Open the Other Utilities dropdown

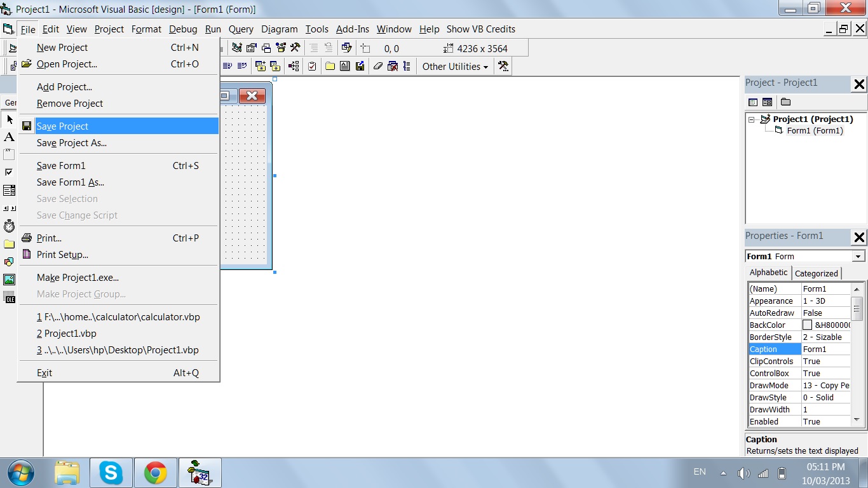click(x=455, y=66)
